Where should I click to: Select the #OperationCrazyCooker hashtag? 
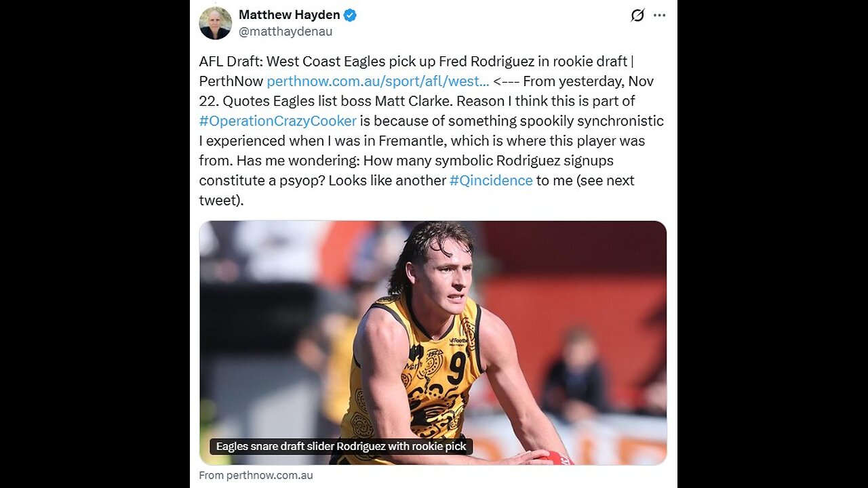coord(278,121)
